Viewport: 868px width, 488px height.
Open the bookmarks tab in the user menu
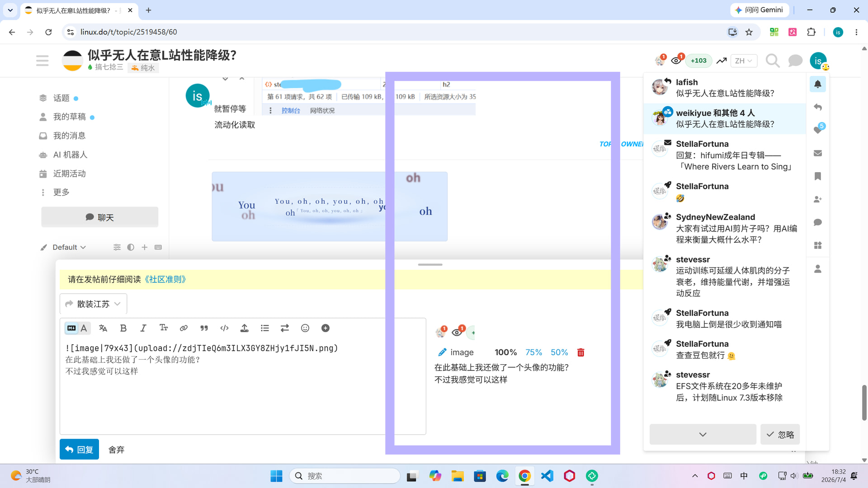[x=818, y=176]
